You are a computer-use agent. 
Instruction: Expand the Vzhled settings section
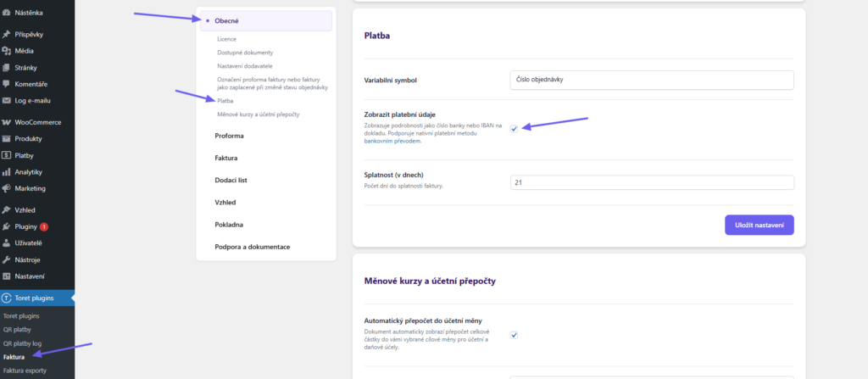(x=225, y=203)
